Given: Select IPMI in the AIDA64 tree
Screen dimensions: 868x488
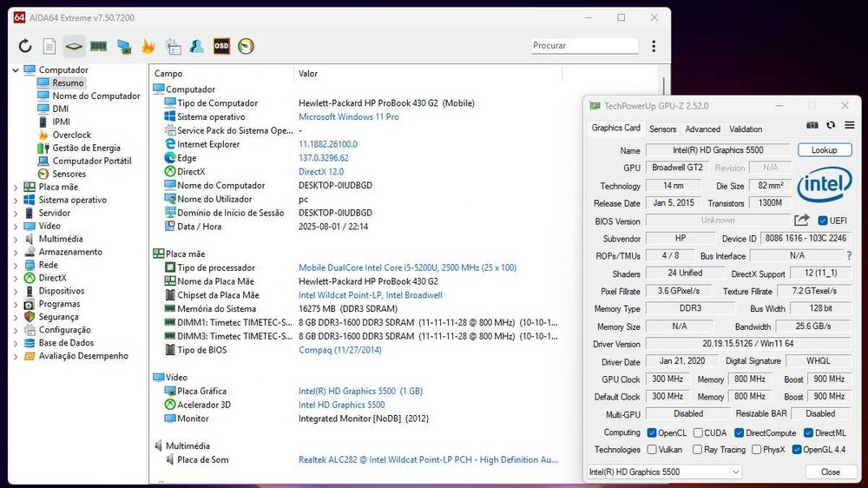Looking at the screenshot, I should coord(61,122).
